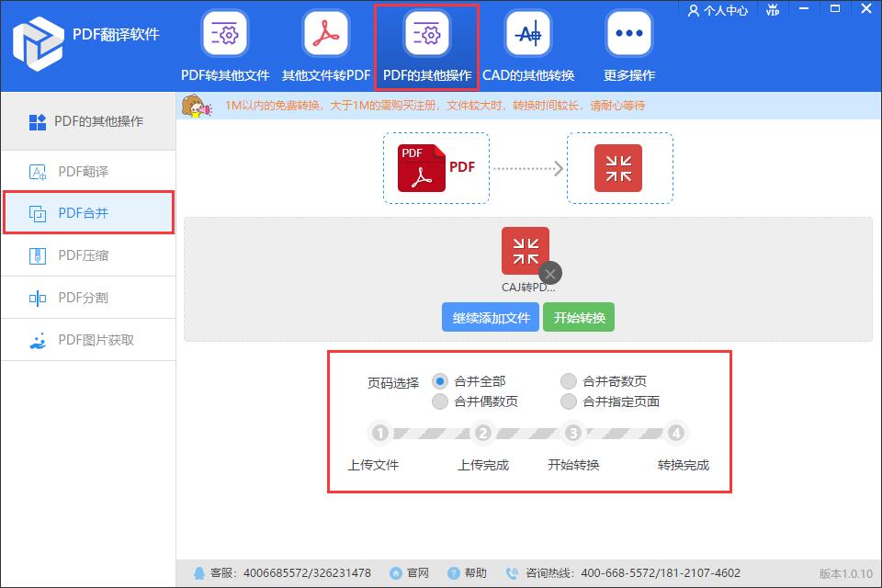Select the 其他文件转PDF conversion tool
This screenshot has height=588, width=882.
pos(324,41)
